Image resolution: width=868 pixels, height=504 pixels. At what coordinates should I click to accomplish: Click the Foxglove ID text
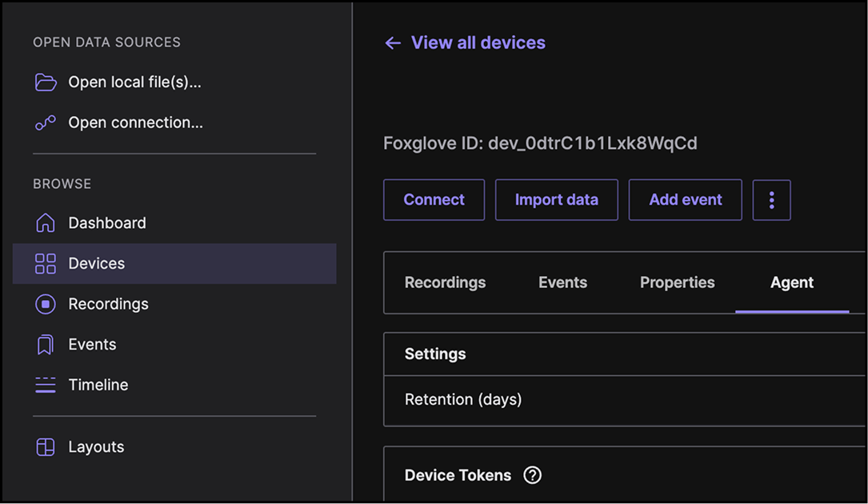[x=540, y=144]
